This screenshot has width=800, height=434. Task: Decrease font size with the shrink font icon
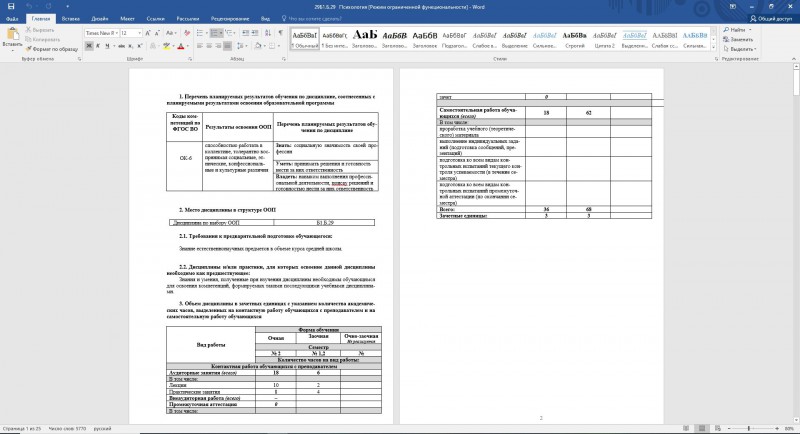(157, 33)
